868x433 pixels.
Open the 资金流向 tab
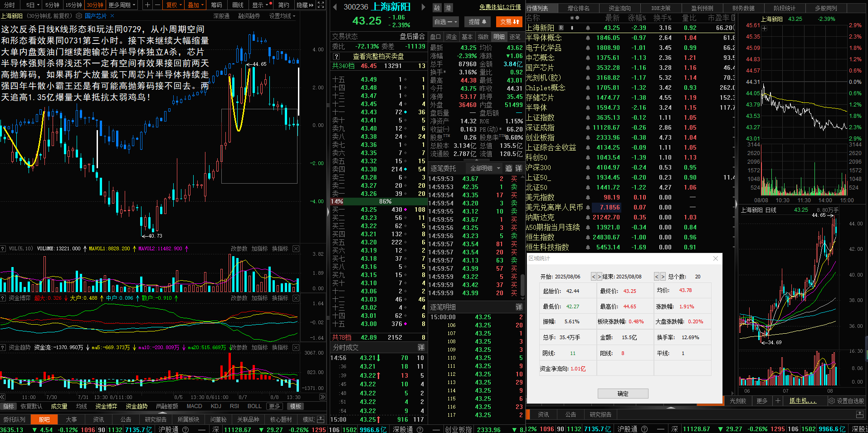[x=619, y=8]
